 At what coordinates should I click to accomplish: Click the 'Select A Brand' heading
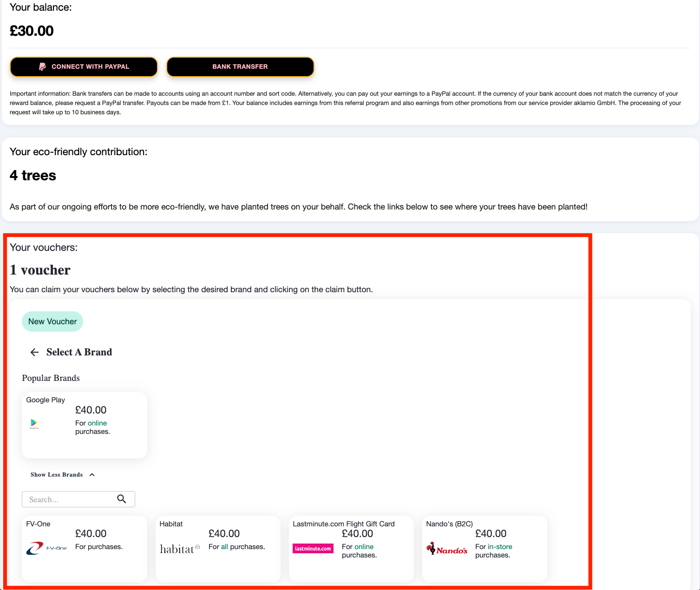pos(79,352)
